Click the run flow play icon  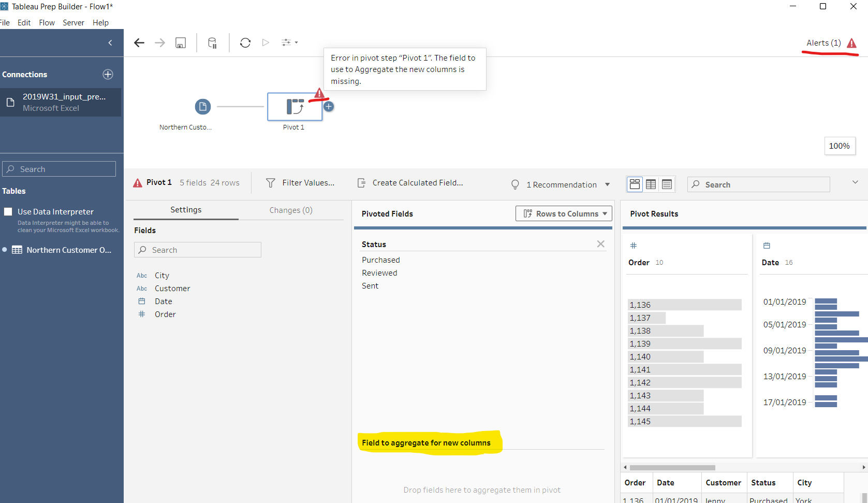[266, 42]
